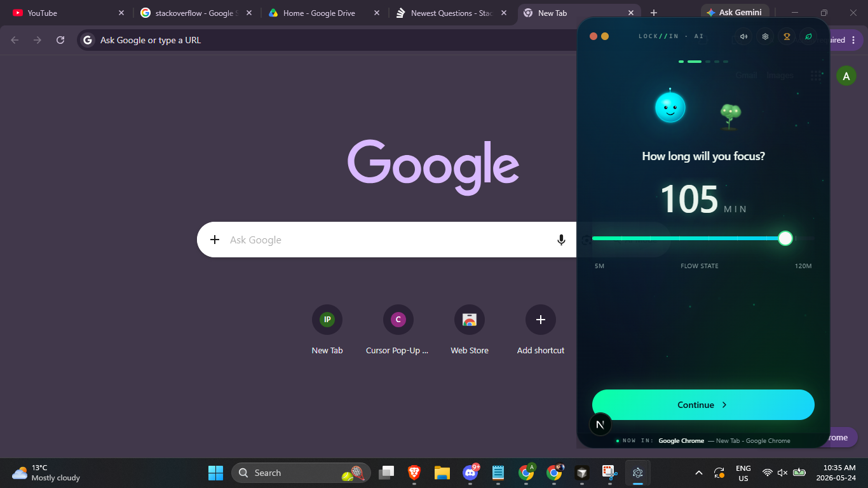Click the plus icon inside the Google search box
868x488 pixels.
click(x=215, y=240)
